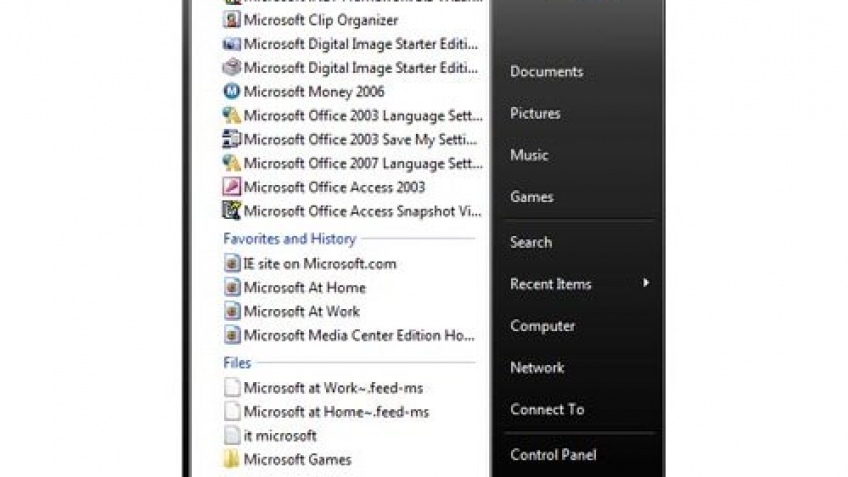The width and height of the screenshot is (848, 477).
Task: Expand the Recent Items submenu arrow
Action: [646, 283]
